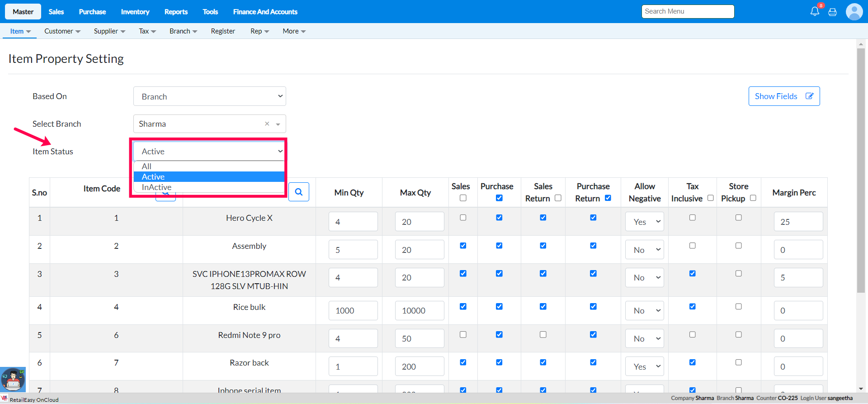Open the Finance And Accounts menu
This screenshot has width=868, height=404.
(265, 12)
